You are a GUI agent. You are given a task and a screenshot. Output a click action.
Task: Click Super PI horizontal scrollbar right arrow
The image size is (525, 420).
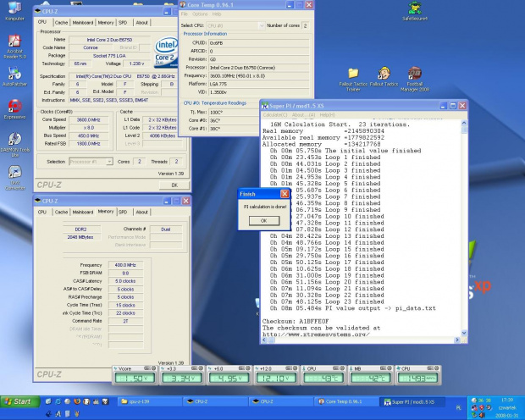point(457,340)
